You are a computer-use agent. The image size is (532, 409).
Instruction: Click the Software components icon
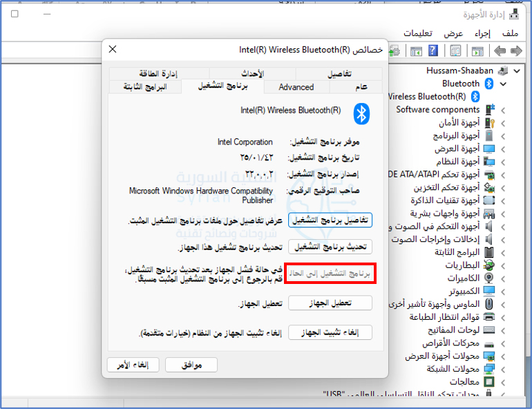(490, 110)
